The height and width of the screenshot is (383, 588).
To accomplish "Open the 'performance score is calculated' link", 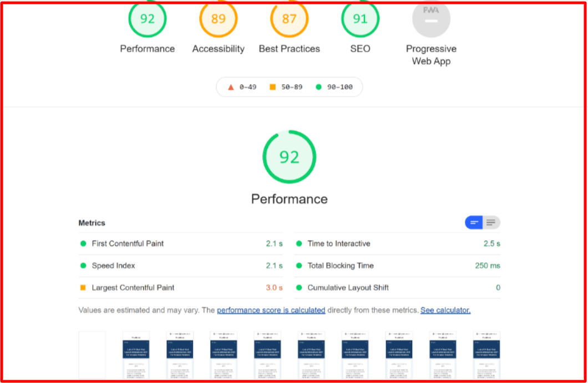I will 271,310.
